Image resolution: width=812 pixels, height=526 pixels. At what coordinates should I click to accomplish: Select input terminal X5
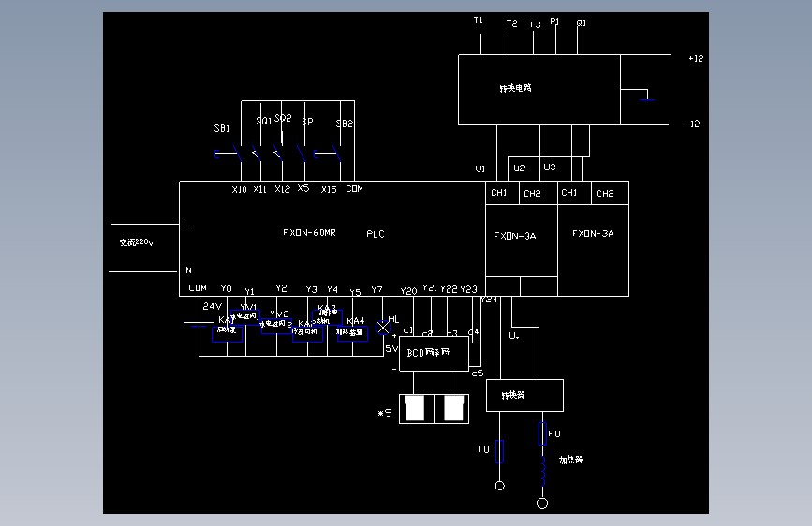(x=303, y=188)
